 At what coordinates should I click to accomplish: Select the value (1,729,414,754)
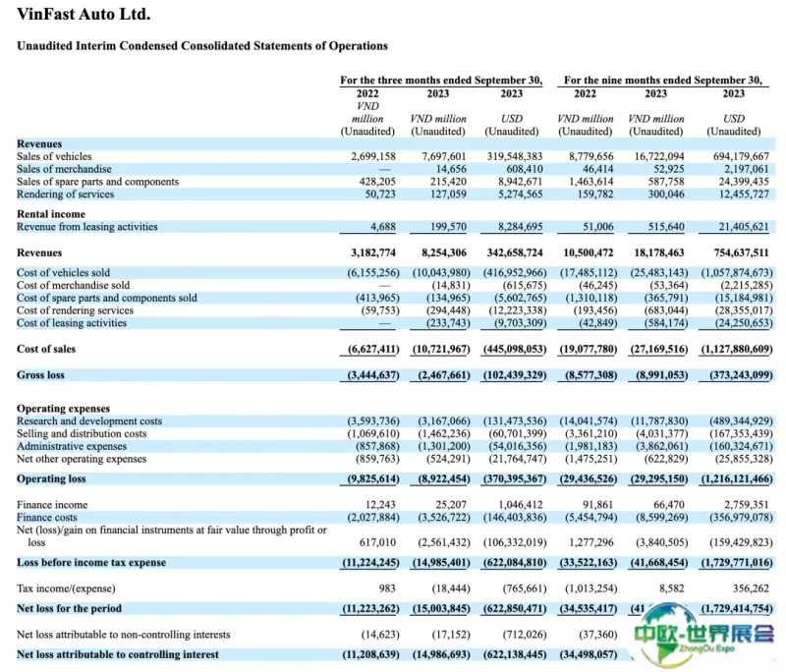(x=737, y=608)
